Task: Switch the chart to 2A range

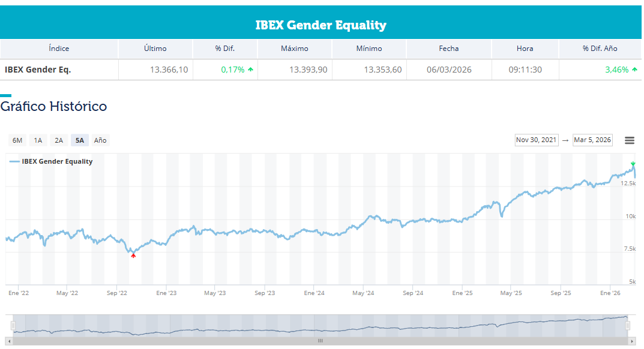Action: click(x=58, y=140)
